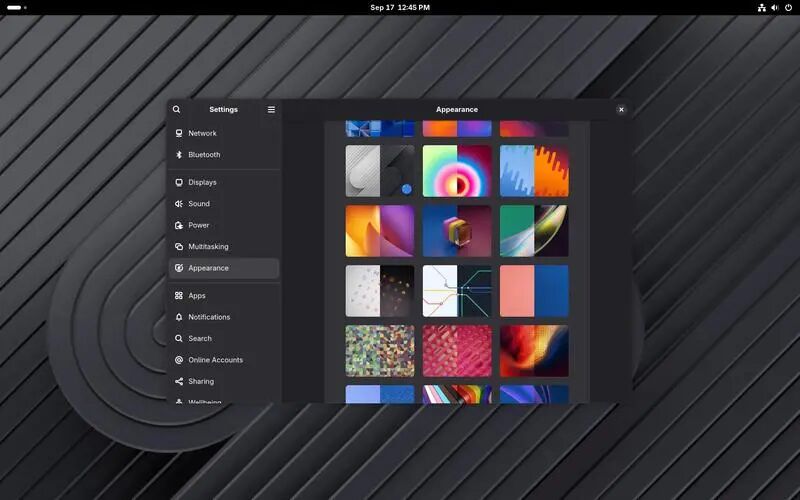Image resolution: width=800 pixels, height=500 pixels.
Task: Open the Settings hamburger menu
Action: tap(271, 109)
